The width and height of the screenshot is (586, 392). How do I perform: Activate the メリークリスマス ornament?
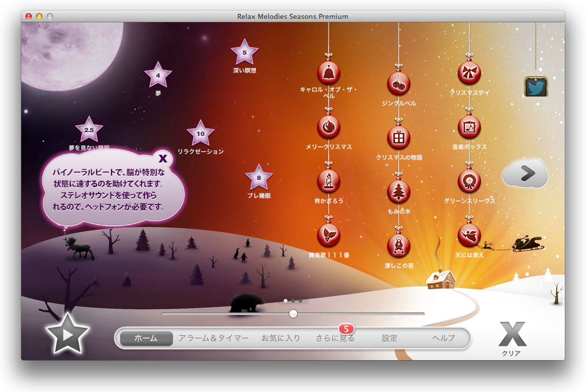coord(329,127)
